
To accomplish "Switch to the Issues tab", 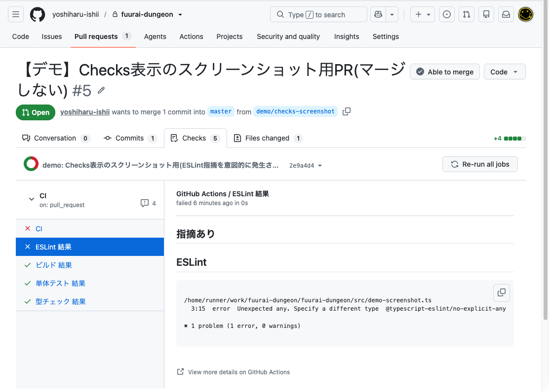I will (52, 36).
